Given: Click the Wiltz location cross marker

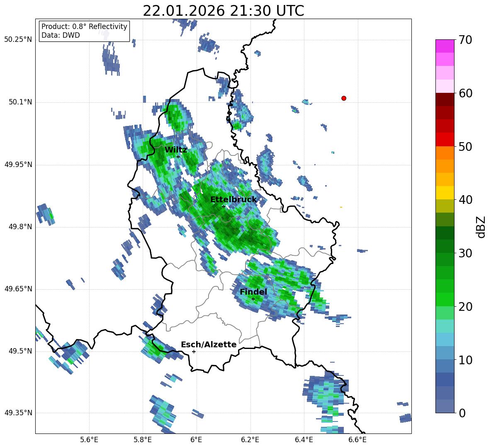Looking at the screenshot, I should 178,157.
